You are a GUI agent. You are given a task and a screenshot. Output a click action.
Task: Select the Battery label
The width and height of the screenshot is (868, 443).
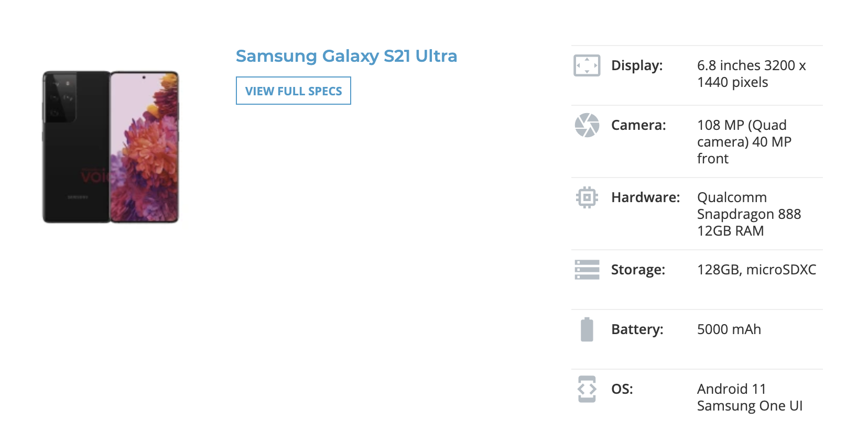point(637,329)
